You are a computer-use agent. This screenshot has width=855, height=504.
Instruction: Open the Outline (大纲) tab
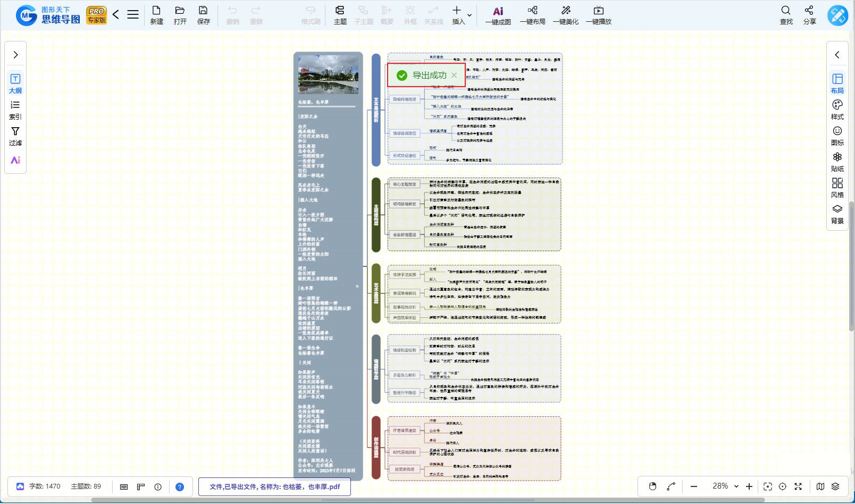tap(15, 83)
